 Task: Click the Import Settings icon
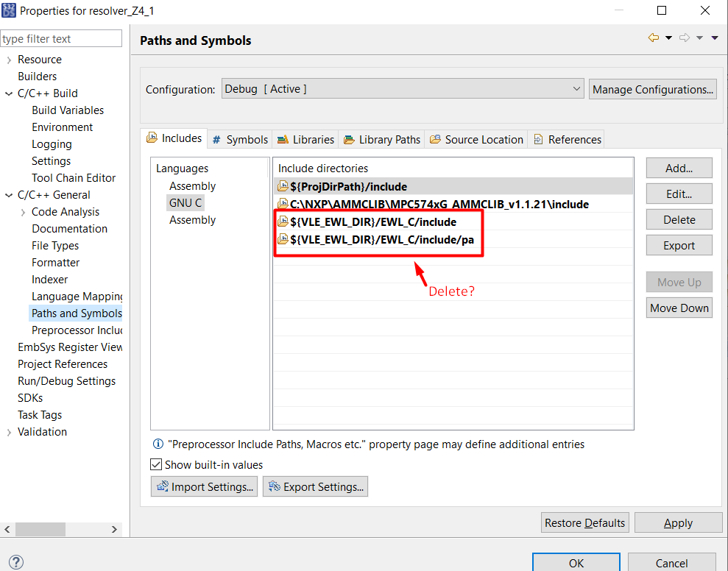163,486
